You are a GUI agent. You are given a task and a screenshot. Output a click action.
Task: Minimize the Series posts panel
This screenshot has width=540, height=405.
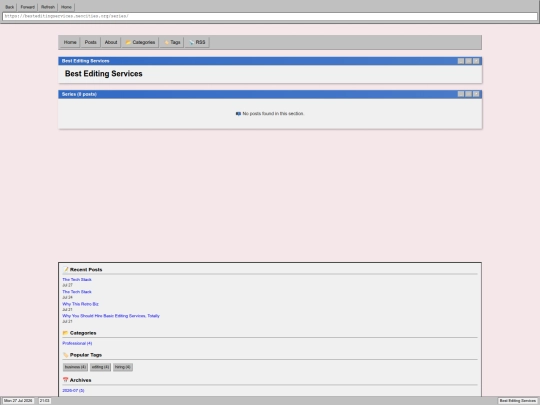click(x=461, y=94)
